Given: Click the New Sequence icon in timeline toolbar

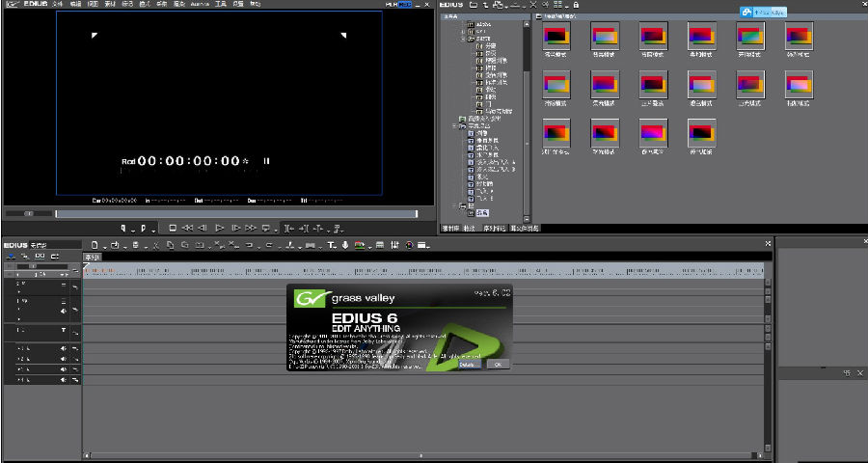Looking at the screenshot, I should (95, 245).
